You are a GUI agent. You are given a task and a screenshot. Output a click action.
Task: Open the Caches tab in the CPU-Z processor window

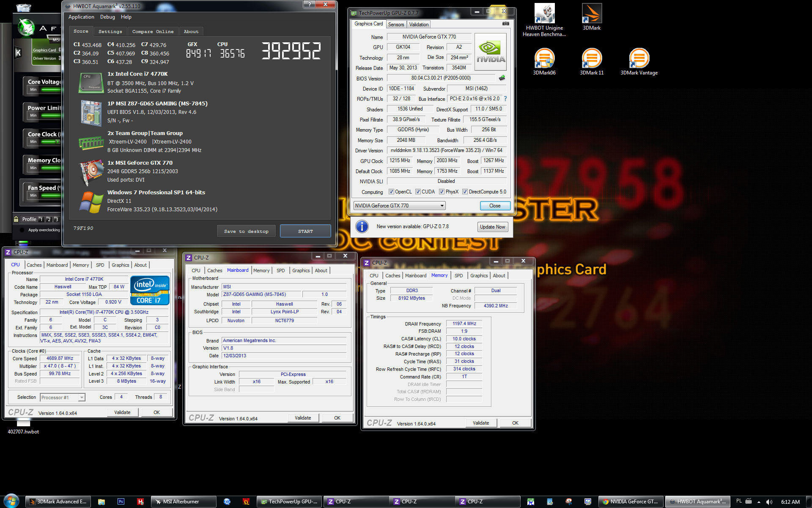coord(34,265)
